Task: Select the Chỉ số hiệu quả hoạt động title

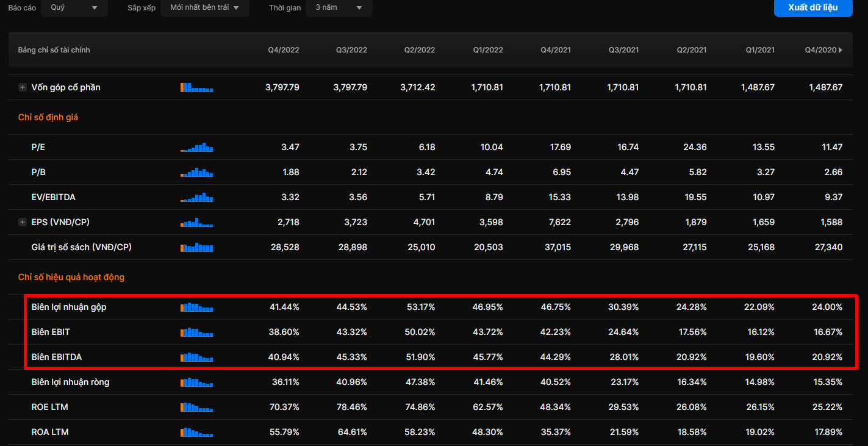Action: [x=71, y=277]
